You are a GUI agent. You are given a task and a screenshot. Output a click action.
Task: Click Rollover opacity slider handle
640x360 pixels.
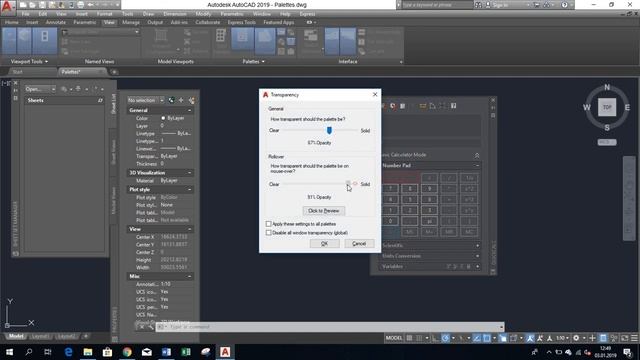point(348,184)
